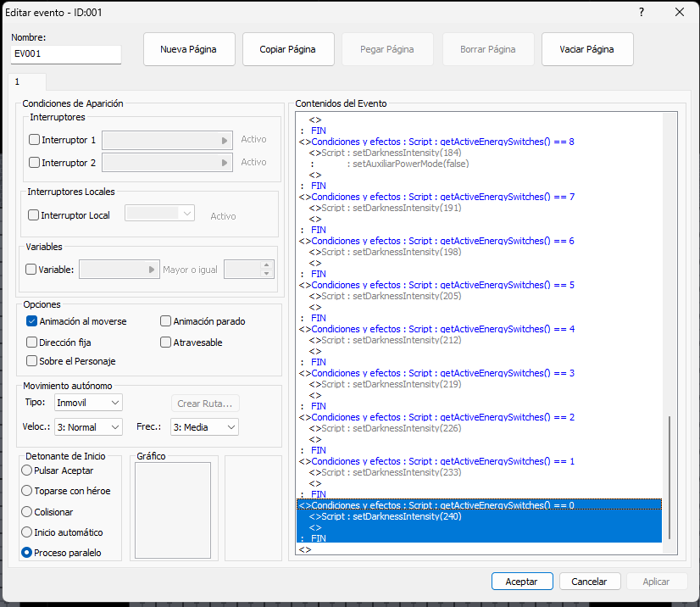Select page tab 1
Viewport: 700px width, 607px height.
click(x=17, y=82)
